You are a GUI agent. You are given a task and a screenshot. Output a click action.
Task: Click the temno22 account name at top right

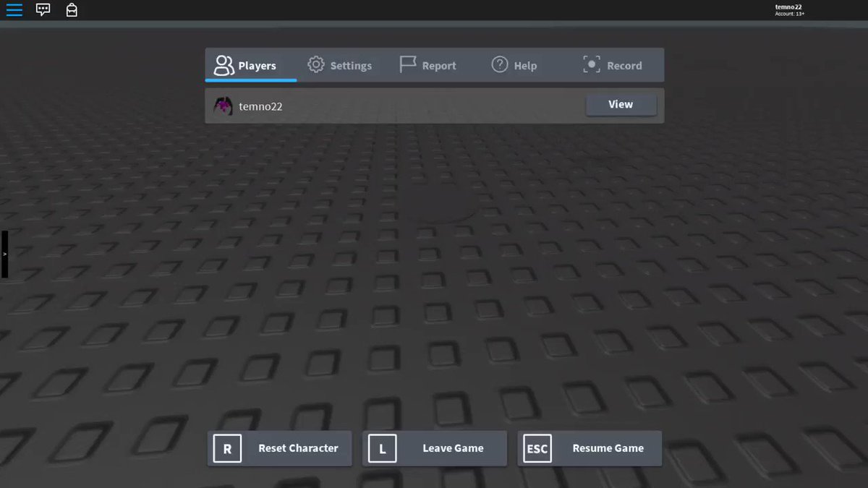(788, 7)
